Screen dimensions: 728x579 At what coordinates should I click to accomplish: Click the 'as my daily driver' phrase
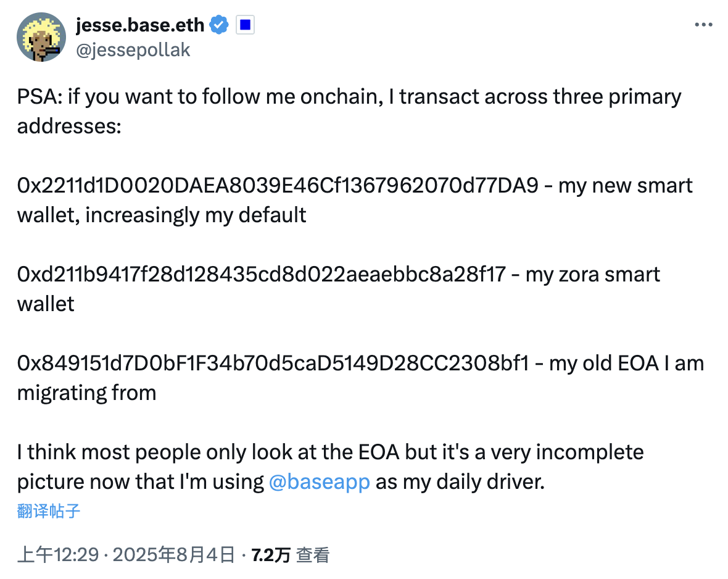tap(460, 482)
